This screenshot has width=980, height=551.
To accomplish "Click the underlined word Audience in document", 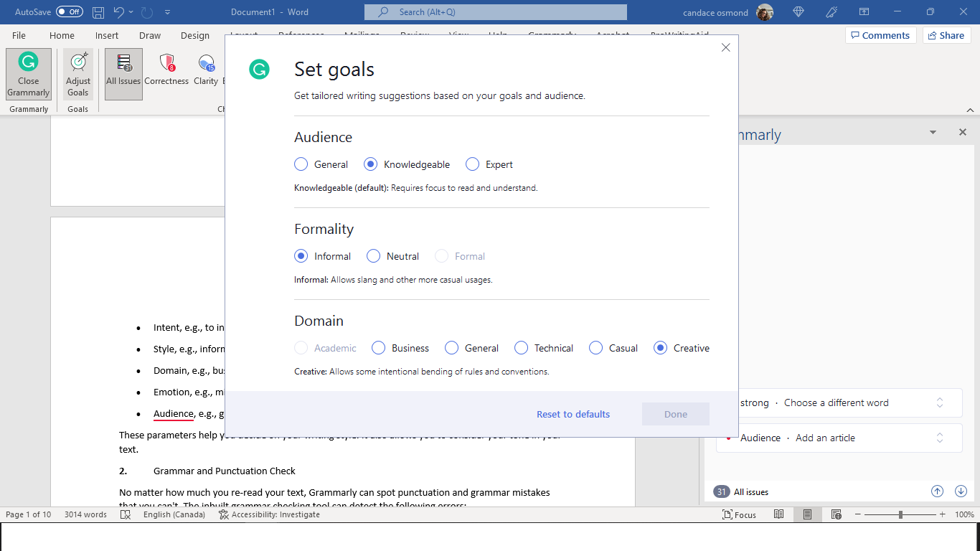I will point(174,414).
